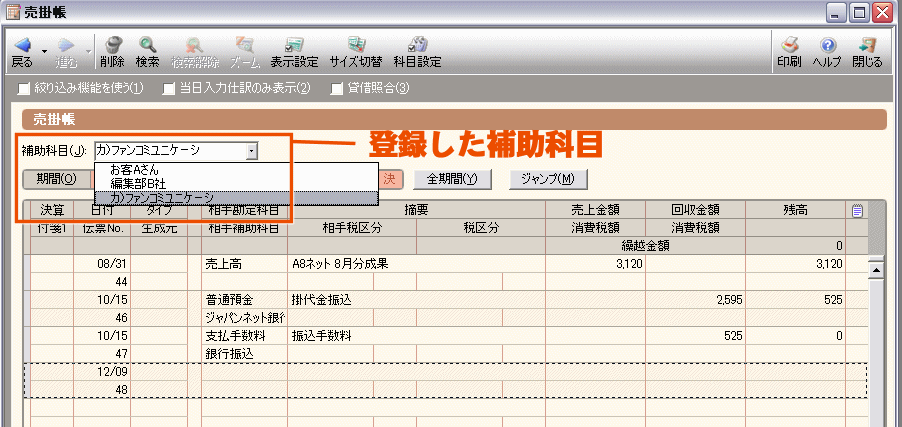902x427 pixels.
Task: Click the 売上金額 column header
Action: pyautogui.click(x=595, y=211)
